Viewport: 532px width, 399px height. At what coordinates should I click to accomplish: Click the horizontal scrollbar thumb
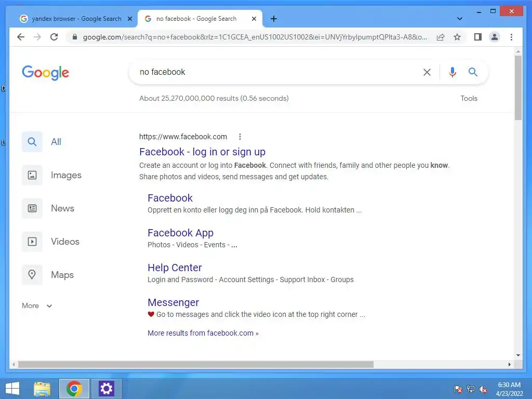pos(195,364)
